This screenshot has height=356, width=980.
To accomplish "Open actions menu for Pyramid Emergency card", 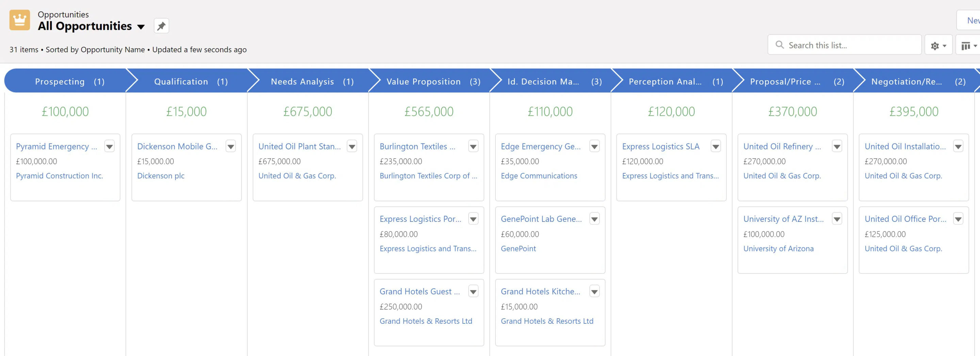I will (109, 146).
